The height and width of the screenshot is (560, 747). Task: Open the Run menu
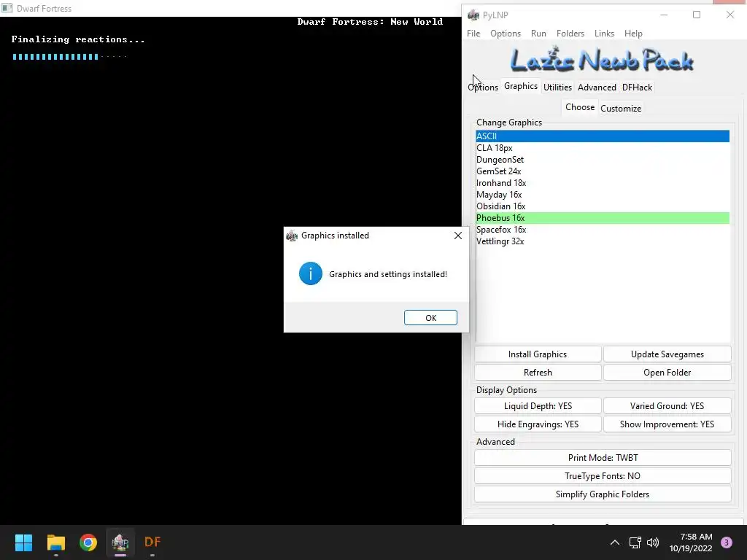coord(538,34)
